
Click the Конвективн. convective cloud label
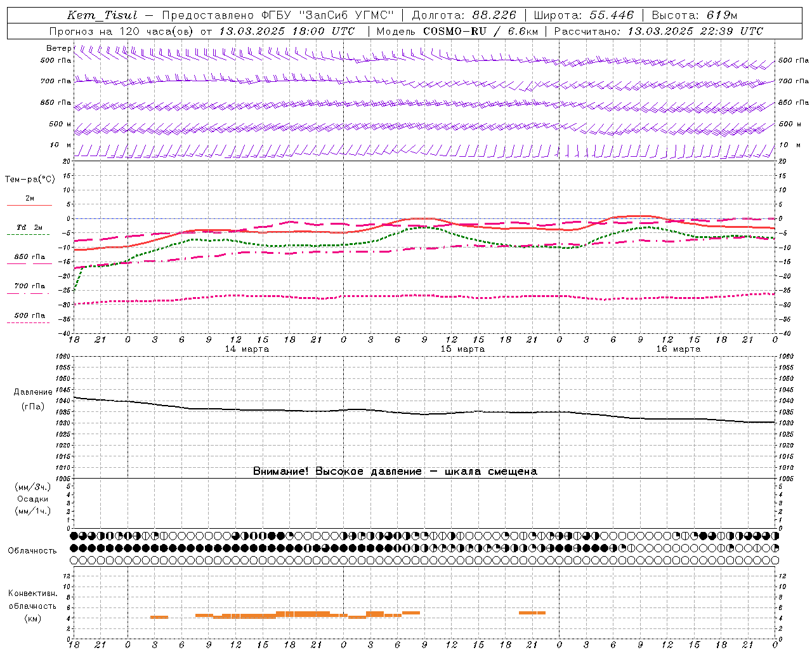click(33, 594)
